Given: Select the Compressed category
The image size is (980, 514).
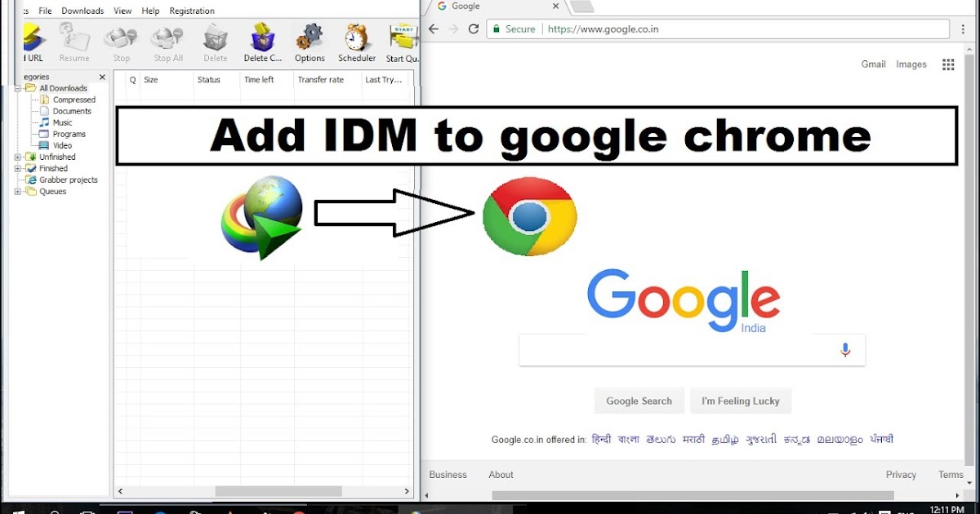Looking at the screenshot, I should [x=73, y=100].
